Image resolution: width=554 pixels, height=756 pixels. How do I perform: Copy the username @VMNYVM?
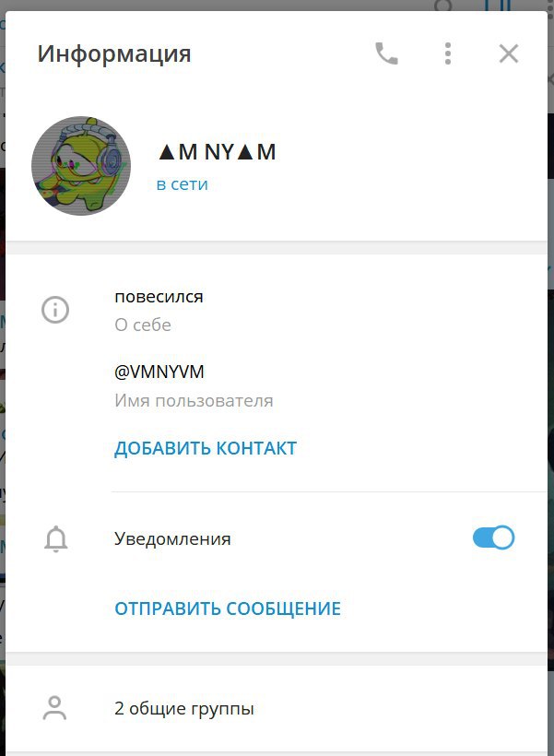pyautogui.click(x=159, y=372)
